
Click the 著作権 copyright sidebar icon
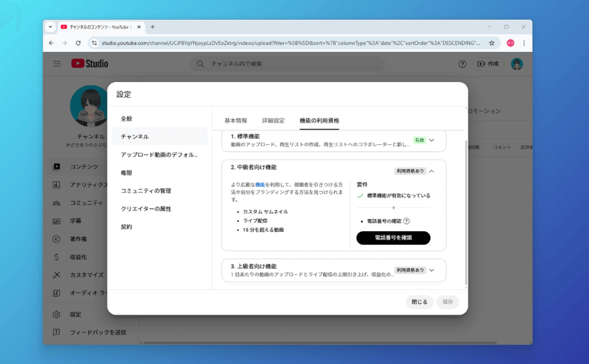[56, 239]
